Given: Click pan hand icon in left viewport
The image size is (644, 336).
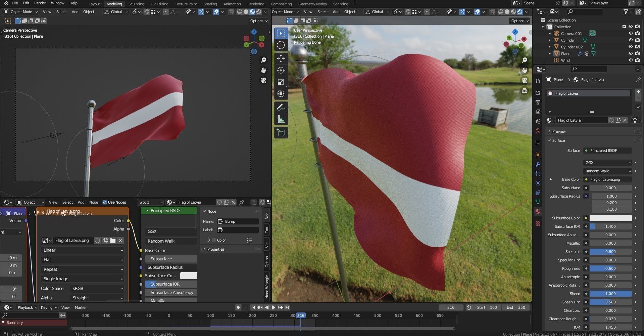Looking at the screenshot, I should [x=263, y=70].
